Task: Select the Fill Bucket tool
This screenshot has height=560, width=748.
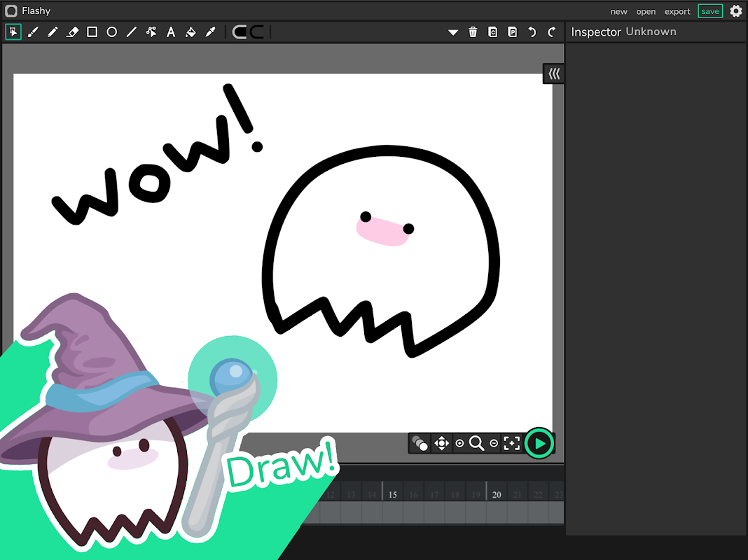Action: click(x=191, y=32)
